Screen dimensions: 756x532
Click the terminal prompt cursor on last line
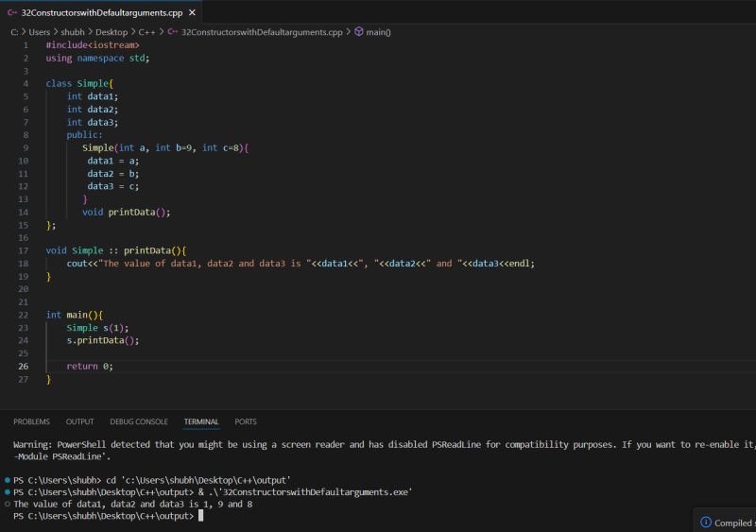click(x=200, y=516)
